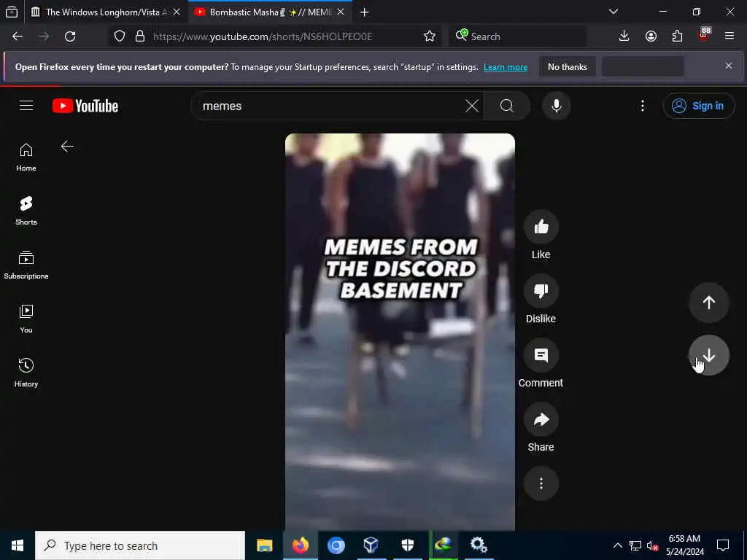Screen dimensions: 747x560
Task: Dislike this Short
Action: pos(541,291)
